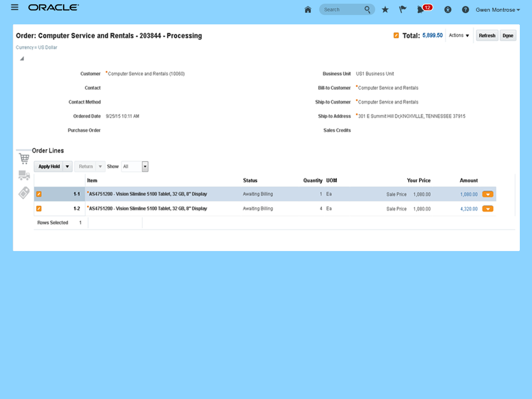Select order line 1-2 row number
Image resolution: width=532 pixels, height=399 pixels.
pyautogui.click(x=76, y=209)
